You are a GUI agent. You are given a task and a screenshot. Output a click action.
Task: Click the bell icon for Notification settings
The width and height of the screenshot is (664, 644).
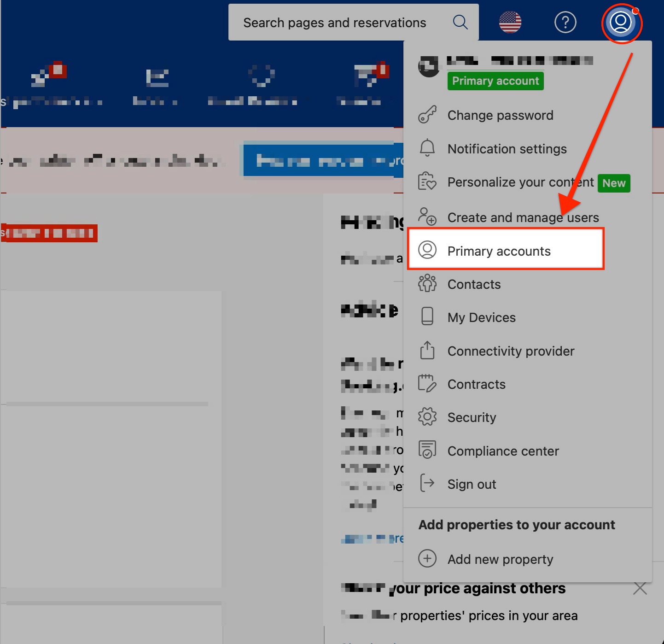tap(427, 148)
